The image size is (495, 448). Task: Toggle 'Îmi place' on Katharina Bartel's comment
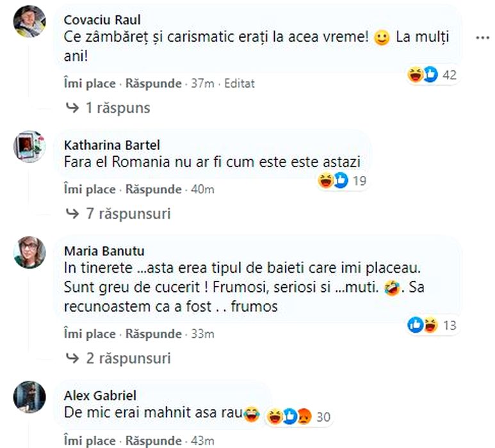pyautogui.click(x=90, y=189)
